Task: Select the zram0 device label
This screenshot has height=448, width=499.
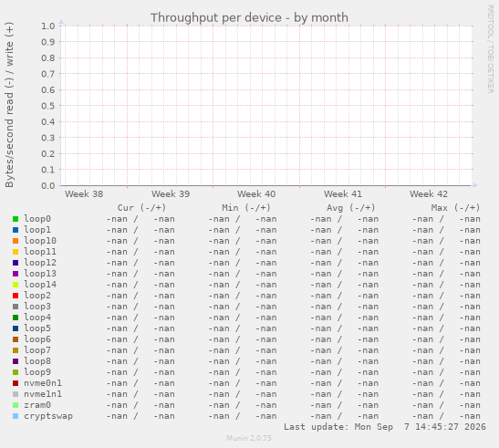Action: 37,405
